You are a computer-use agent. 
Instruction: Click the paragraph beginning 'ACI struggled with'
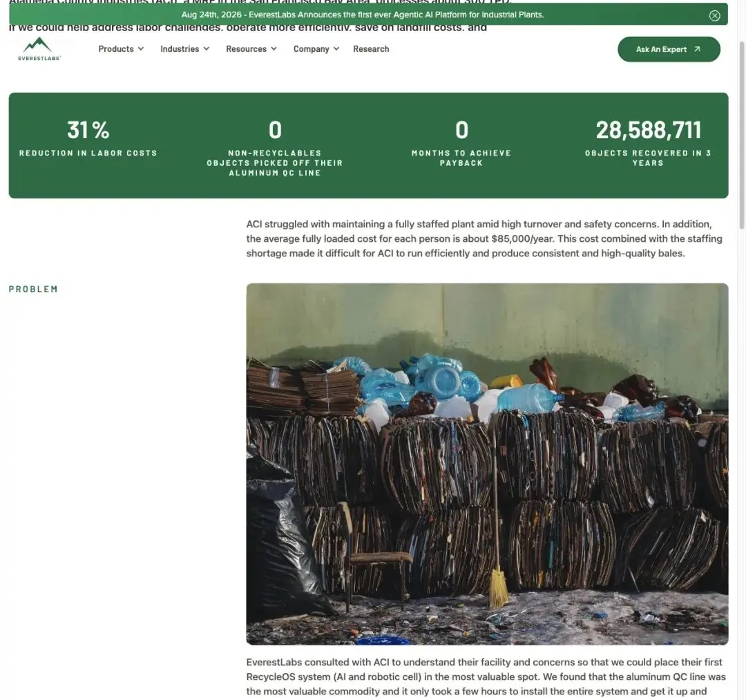click(x=484, y=238)
